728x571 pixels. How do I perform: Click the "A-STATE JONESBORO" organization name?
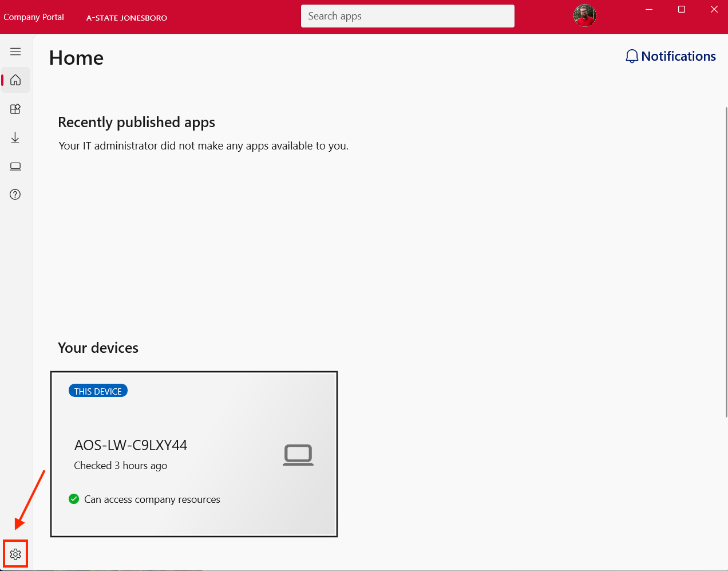pyautogui.click(x=126, y=18)
